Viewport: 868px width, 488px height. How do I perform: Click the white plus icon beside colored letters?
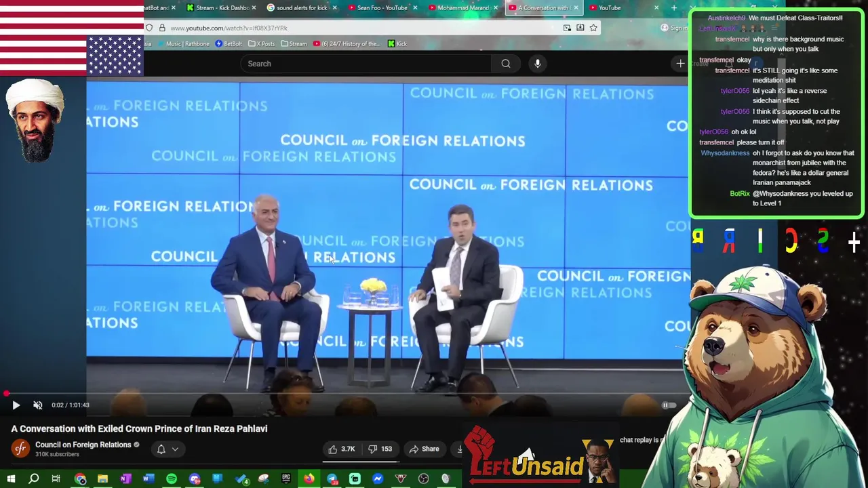[854, 243]
